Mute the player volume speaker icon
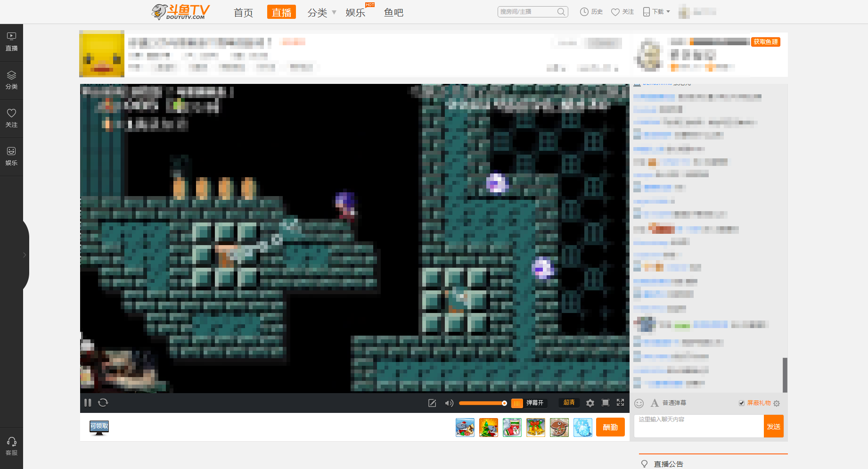The width and height of the screenshot is (868, 469). 449,403
